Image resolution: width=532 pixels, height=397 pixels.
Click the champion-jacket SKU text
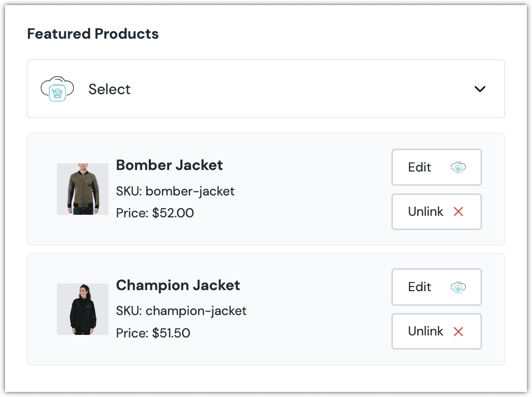click(181, 310)
